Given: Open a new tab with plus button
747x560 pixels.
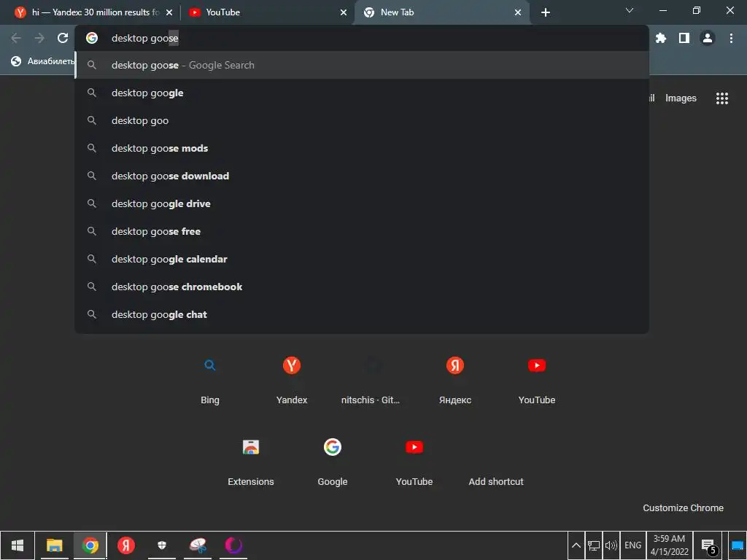Looking at the screenshot, I should 546,12.
